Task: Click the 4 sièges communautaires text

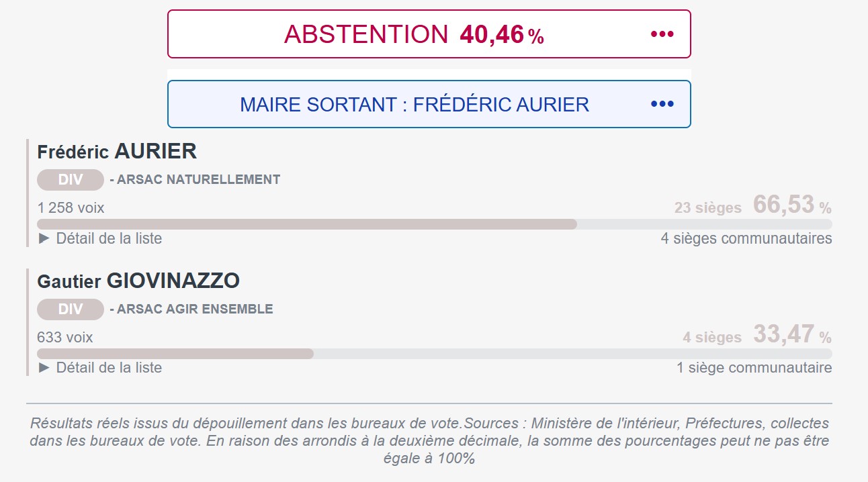Action: point(746,238)
